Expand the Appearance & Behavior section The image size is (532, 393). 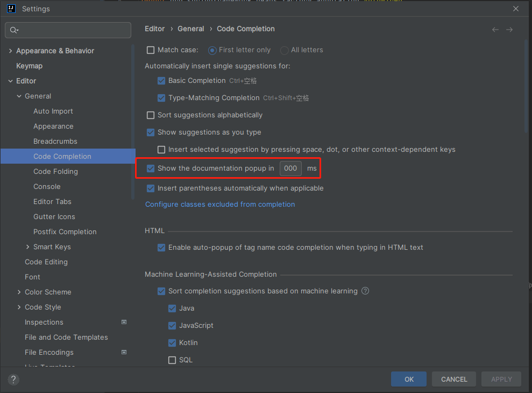10,51
